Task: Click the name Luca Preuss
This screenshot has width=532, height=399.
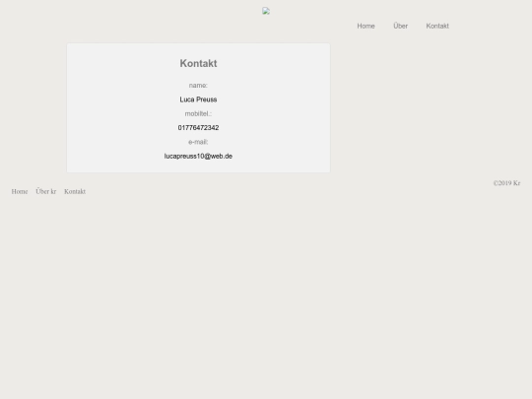Action: point(198,100)
